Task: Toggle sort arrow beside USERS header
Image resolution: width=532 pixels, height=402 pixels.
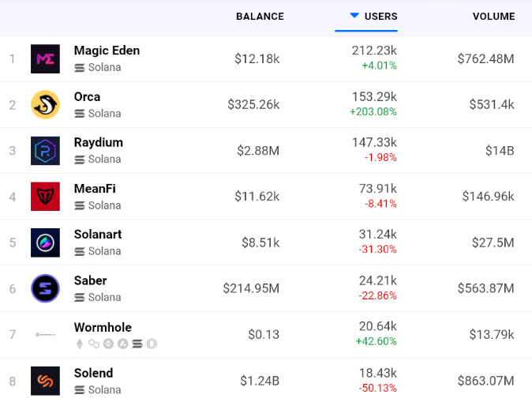Action: [354, 16]
